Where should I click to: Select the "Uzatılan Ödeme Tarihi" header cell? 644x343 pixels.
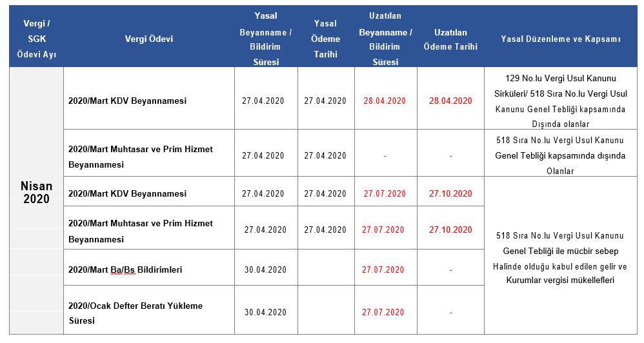[x=450, y=39]
